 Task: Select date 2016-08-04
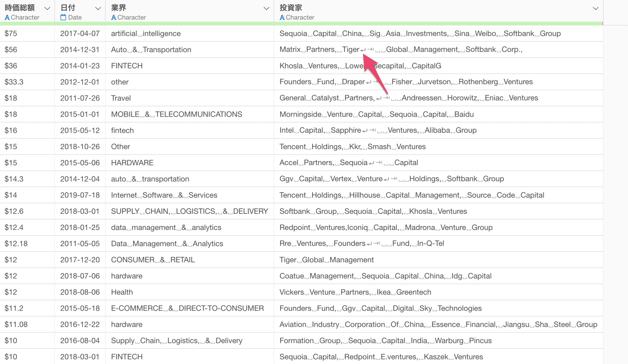(x=80, y=341)
